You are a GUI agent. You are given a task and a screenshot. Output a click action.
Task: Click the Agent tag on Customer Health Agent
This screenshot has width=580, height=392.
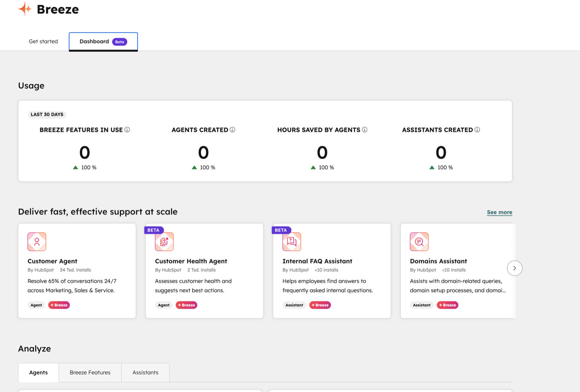pos(164,305)
